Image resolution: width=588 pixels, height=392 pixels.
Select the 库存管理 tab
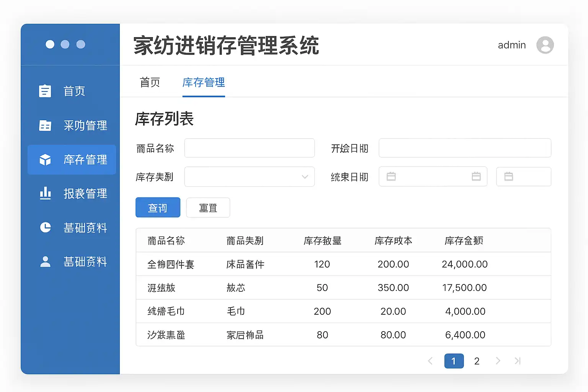[204, 82]
